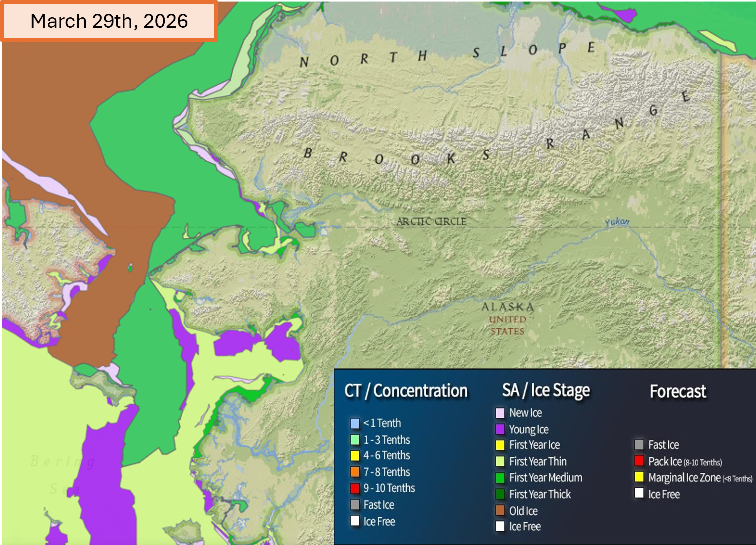Click the First Year Thick legend label
Viewport: 756px width, 545px height.
540,494
